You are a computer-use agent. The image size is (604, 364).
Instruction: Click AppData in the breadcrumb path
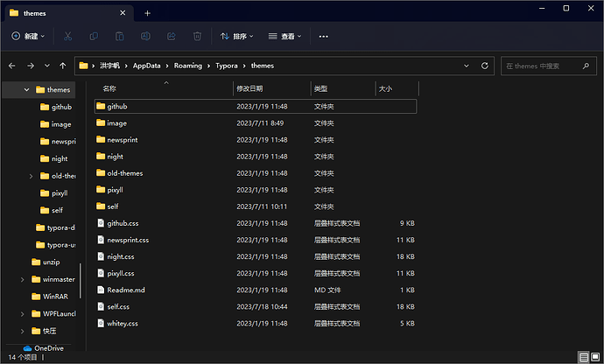146,66
